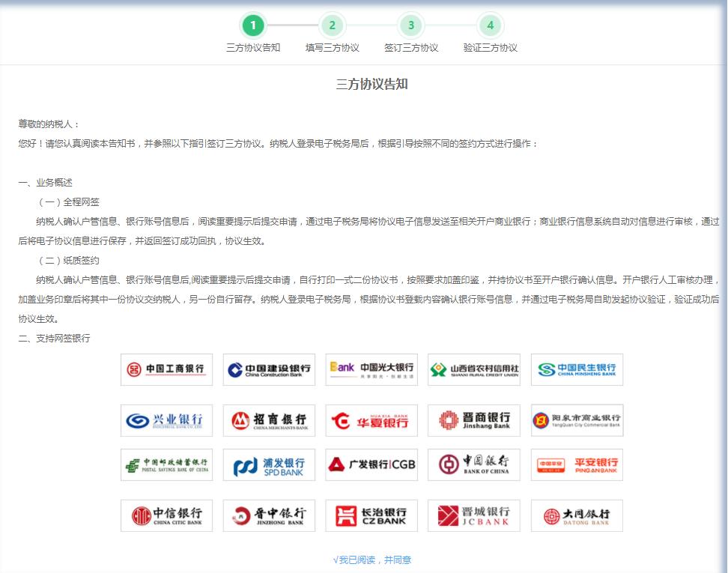Screen dimensions: 728x573
Task: Pick 晋商银行 from the supported banks
Action: pos(473,420)
